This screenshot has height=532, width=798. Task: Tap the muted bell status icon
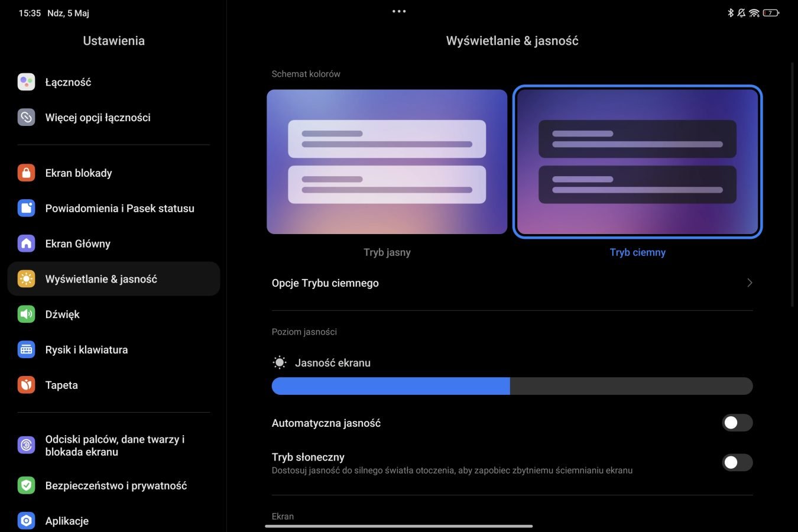pos(741,12)
